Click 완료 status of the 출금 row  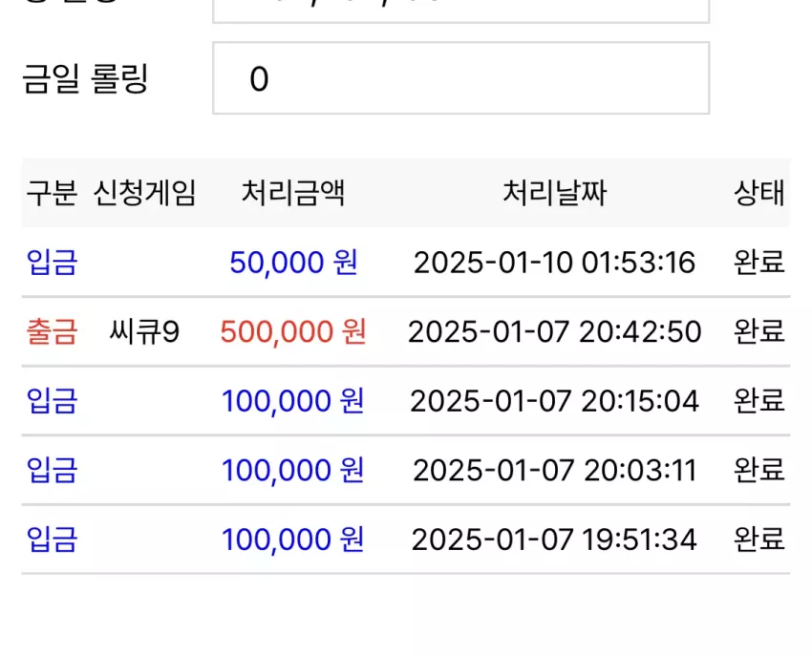[759, 331]
